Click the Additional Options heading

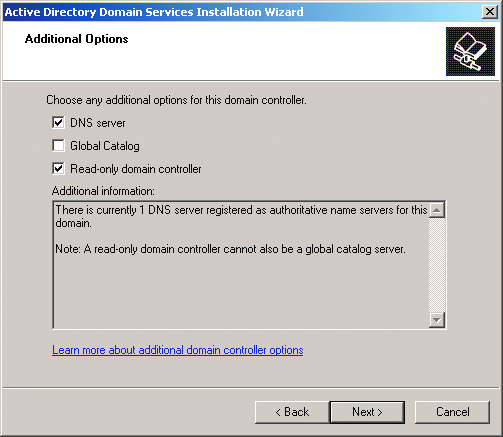[x=76, y=39]
